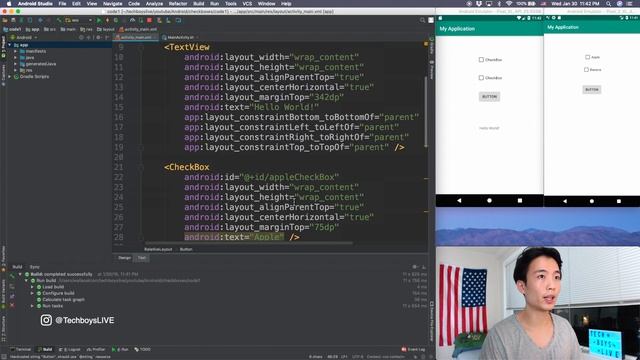Tap Home circle in right emulator

[x=592, y=201]
